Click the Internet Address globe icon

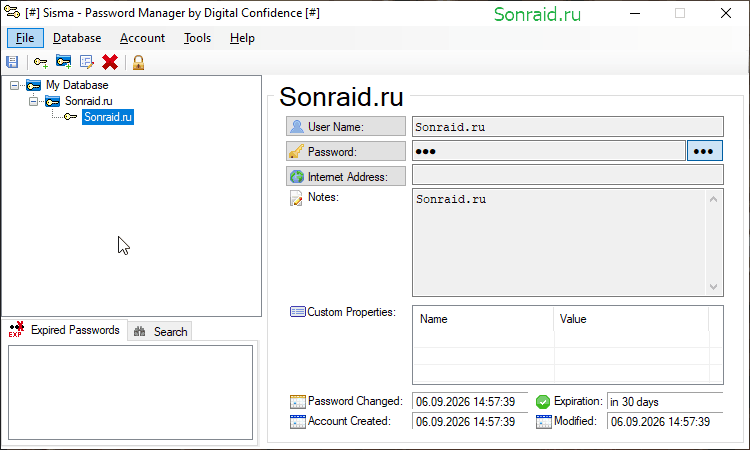[x=297, y=176]
